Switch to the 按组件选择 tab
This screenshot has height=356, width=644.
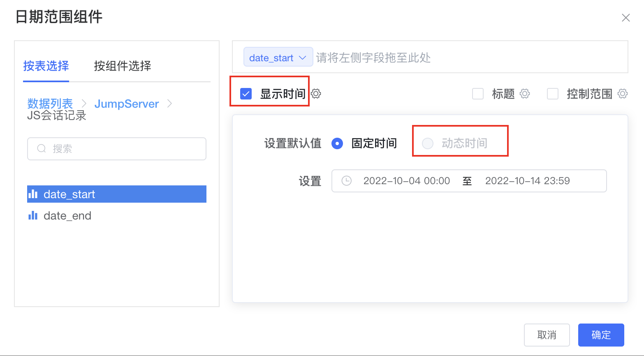point(122,66)
